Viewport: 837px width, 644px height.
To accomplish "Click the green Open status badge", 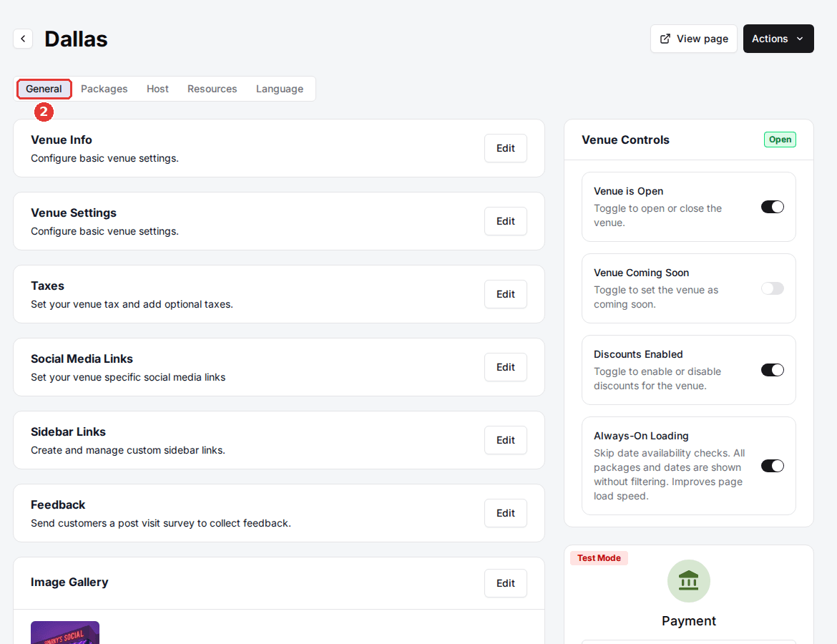I will coord(780,140).
